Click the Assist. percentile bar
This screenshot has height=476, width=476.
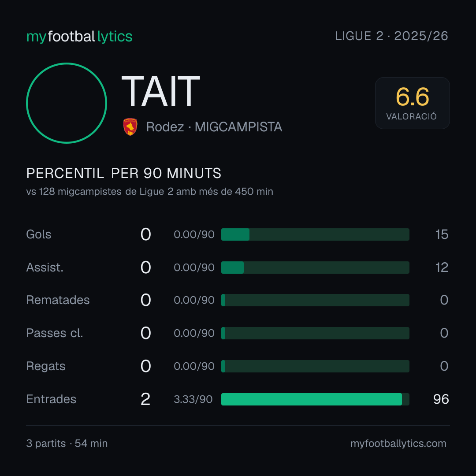[x=315, y=268]
